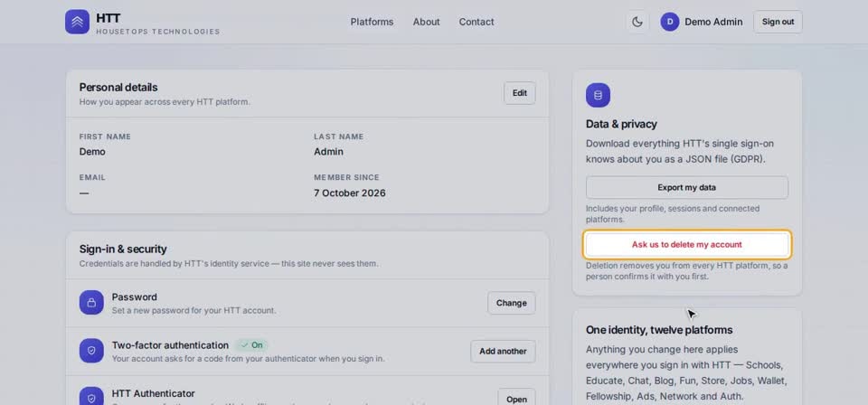The height and width of the screenshot is (405, 868).
Task: Click the EMAIL field label
Action: tap(92, 177)
